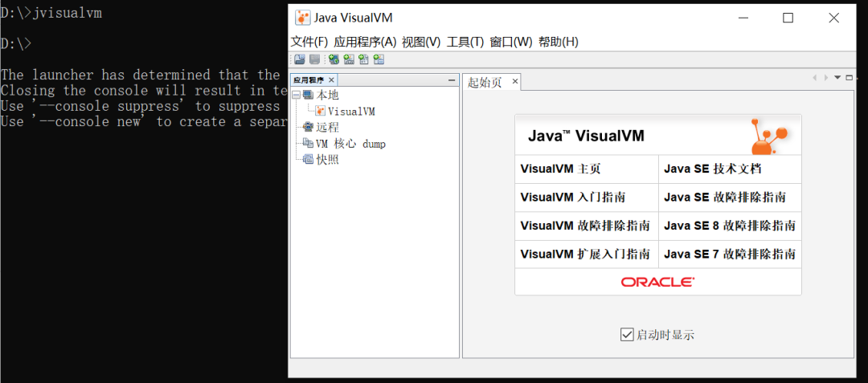Image resolution: width=868 pixels, height=383 pixels.
Task: Open the 窗口(W) menu
Action: [x=511, y=42]
